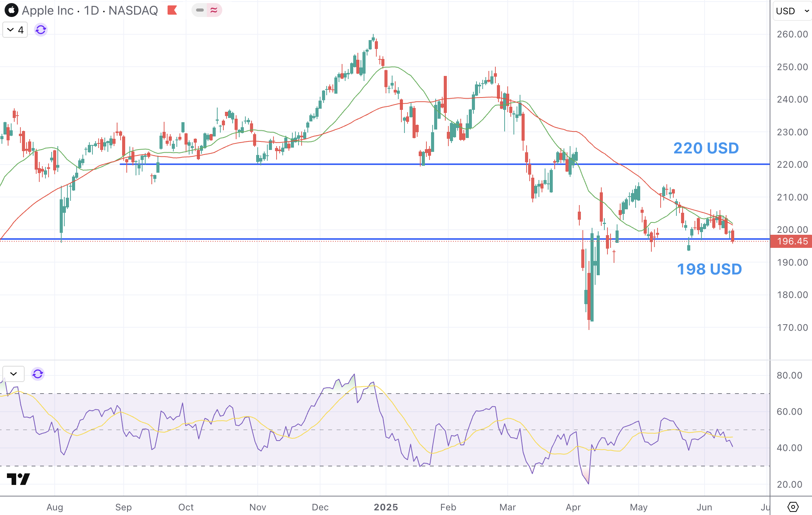Open chart settings gear icon

793,507
